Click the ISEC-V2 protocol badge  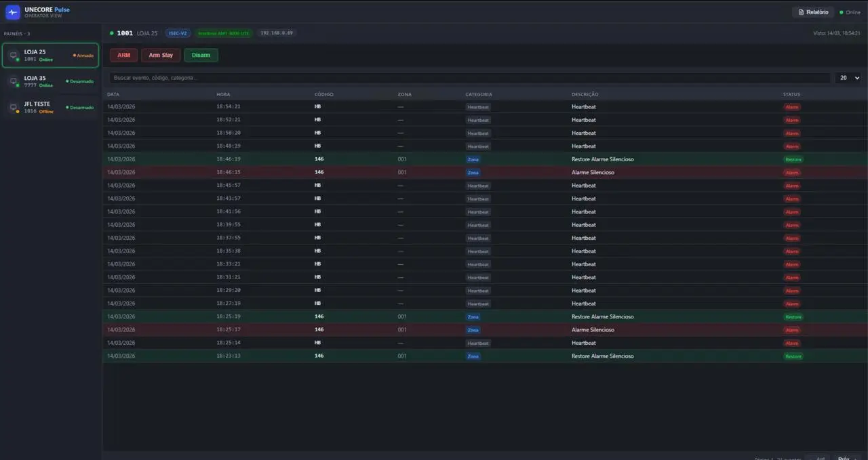[x=178, y=33]
